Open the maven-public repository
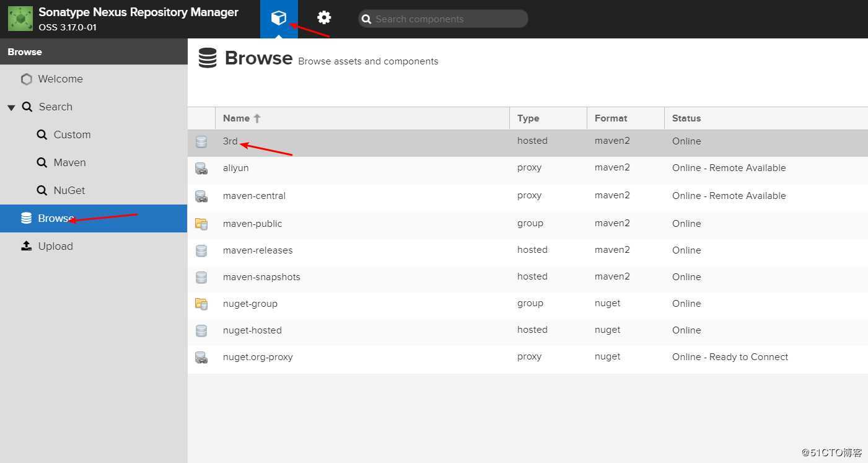Image resolution: width=868 pixels, height=463 pixels. 252,224
